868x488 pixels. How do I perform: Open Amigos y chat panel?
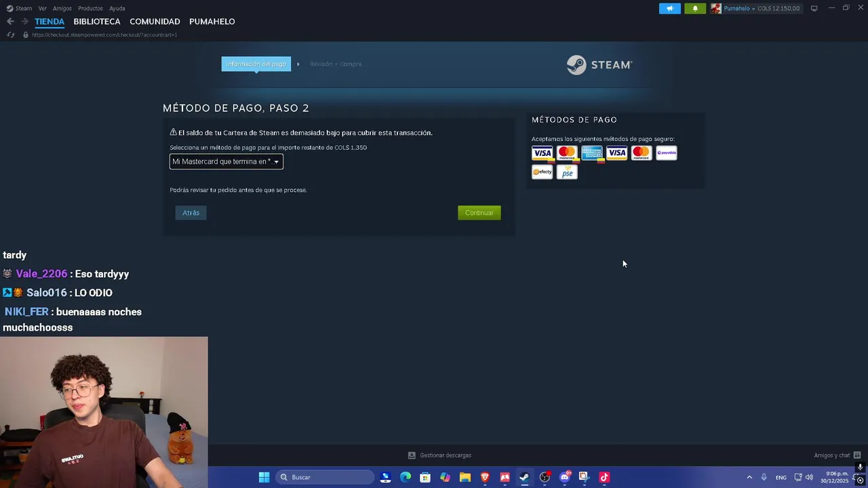pyautogui.click(x=837, y=455)
